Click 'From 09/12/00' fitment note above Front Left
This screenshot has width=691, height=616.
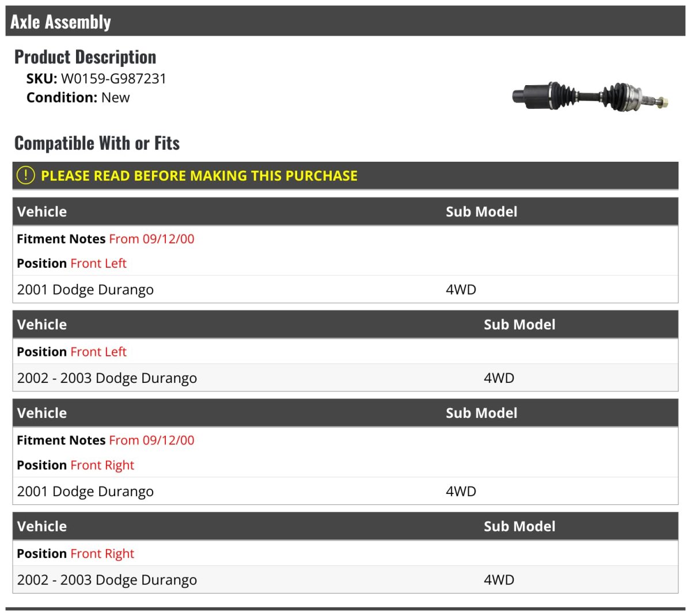pos(151,239)
